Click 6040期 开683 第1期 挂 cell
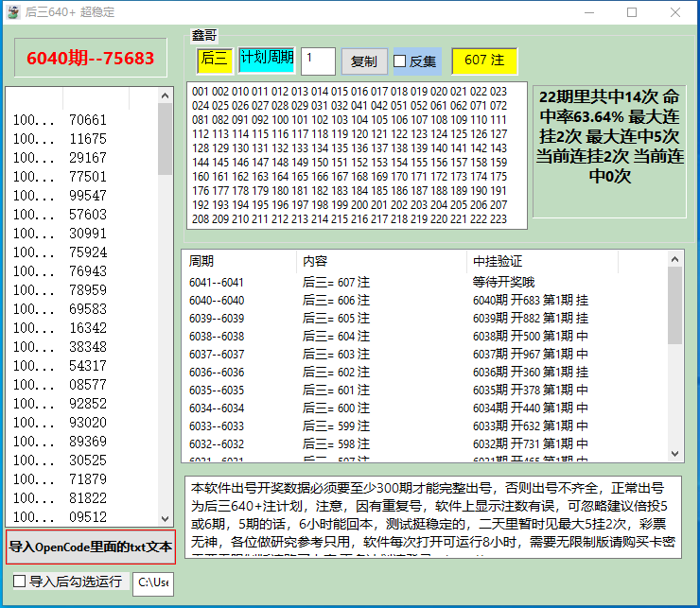The width and height of the screenshot is (700, 608). tap(531, 300)
